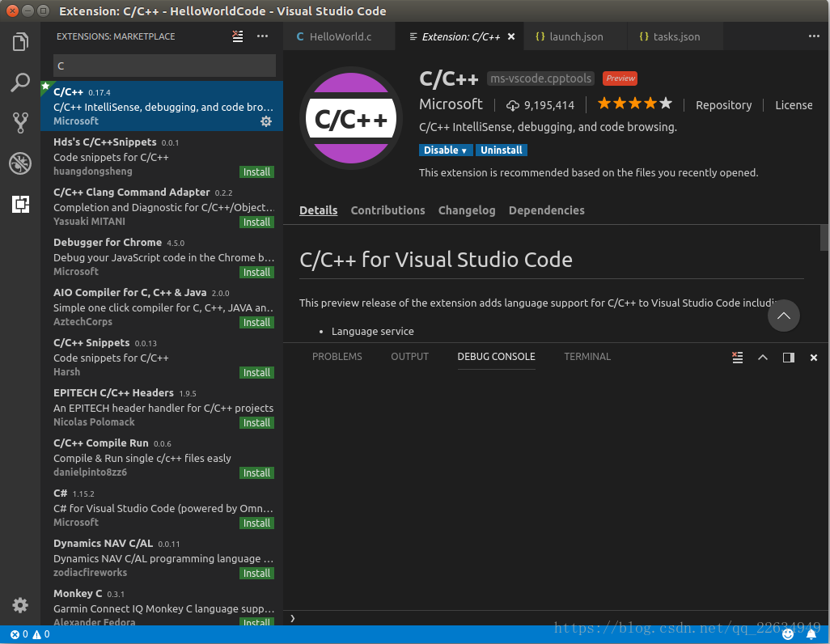The width and height of the screenshot is (830, 644).
Task: Switch to the TERMINAL panel tab
Action: [587, 357]
